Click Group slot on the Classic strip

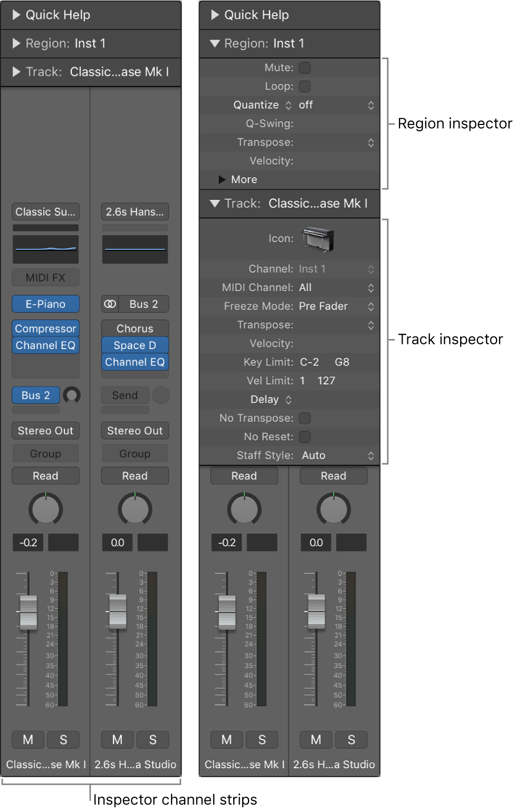(x=45, y=453)
